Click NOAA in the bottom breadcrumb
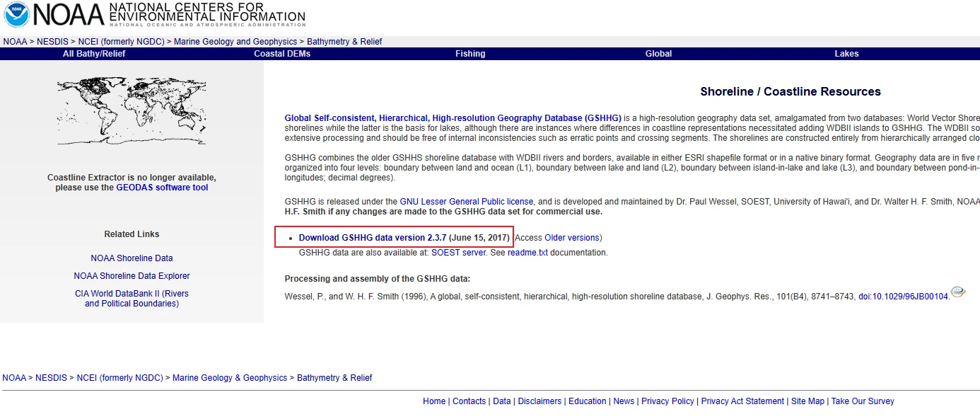980x419 pixels. coord(14,378)
